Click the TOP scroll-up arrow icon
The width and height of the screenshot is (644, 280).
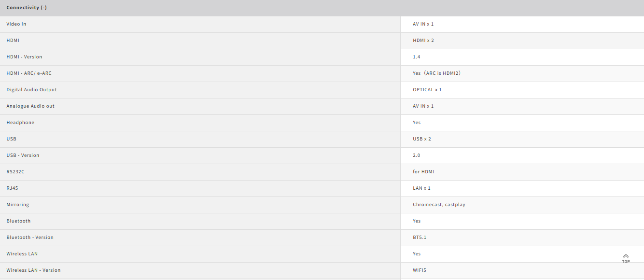click(626, 258)
